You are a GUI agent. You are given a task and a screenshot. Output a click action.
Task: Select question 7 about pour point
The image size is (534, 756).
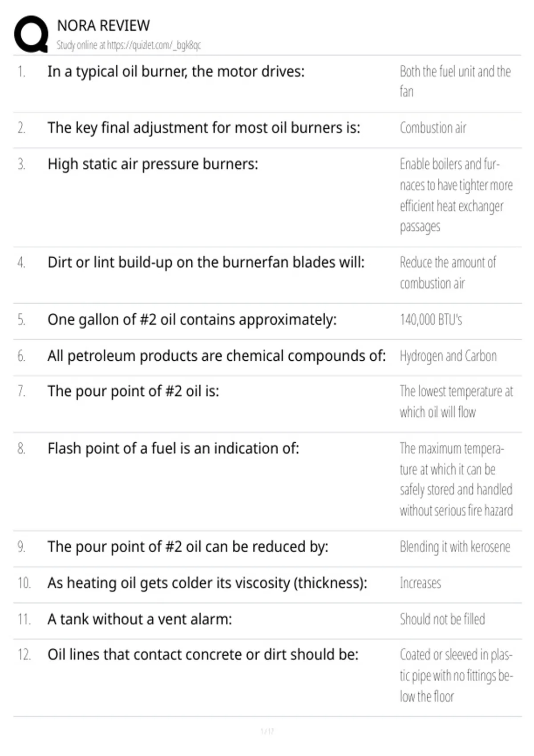click(133, 392)
